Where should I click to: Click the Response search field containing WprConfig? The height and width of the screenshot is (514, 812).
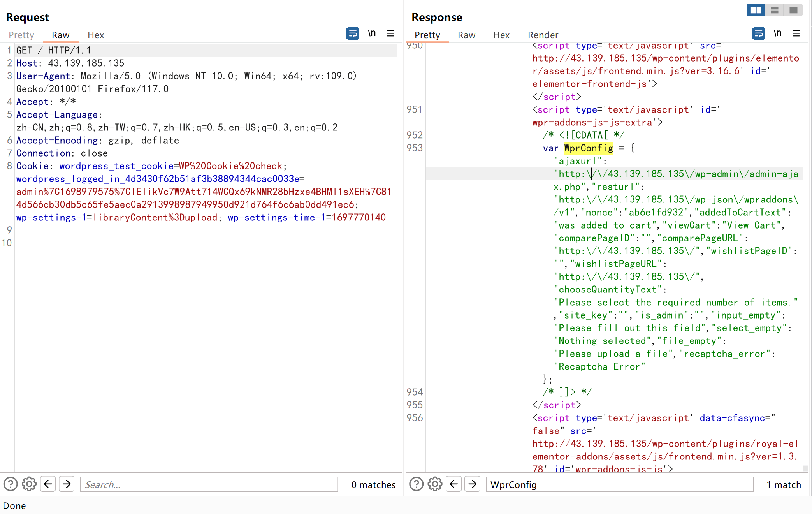pos(620,484)
